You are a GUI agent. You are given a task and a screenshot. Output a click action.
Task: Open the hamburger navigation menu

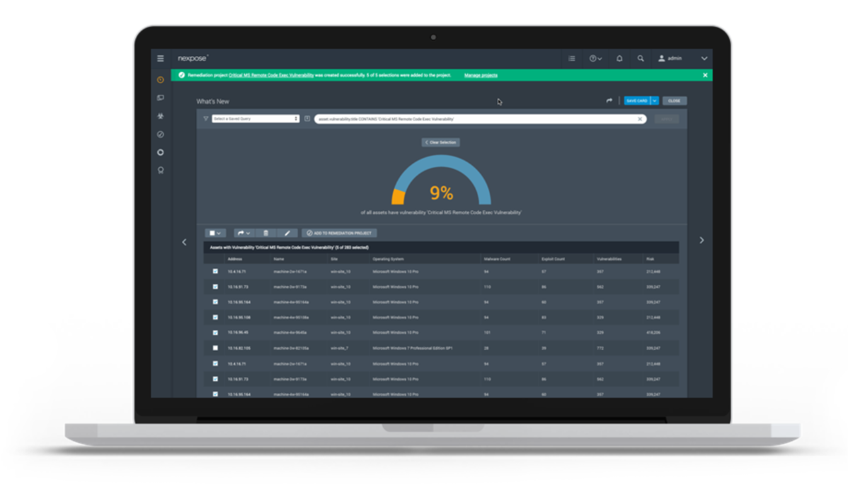(x=161, y=59)
